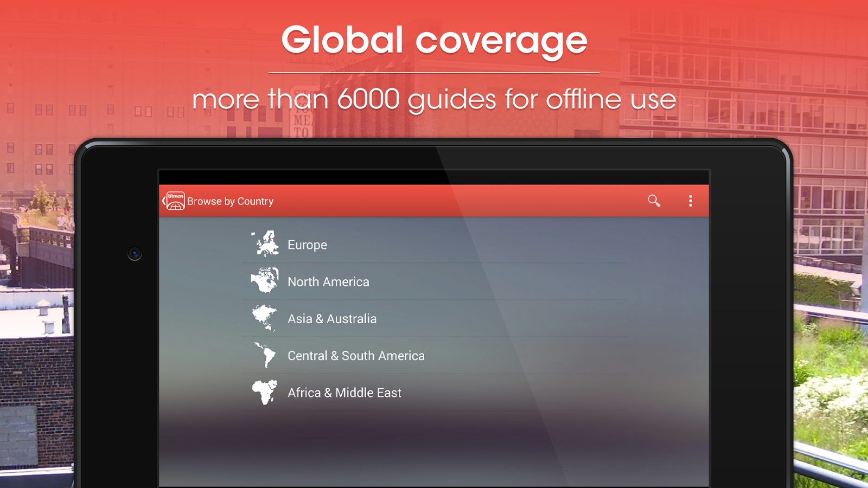Choose Central & South America from the list
The image size is (868, 488).
pos(434,356)
